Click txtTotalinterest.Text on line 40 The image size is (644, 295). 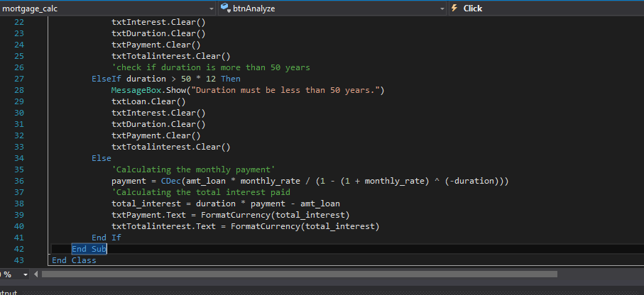pyautogui.click(x=163, y=226)
